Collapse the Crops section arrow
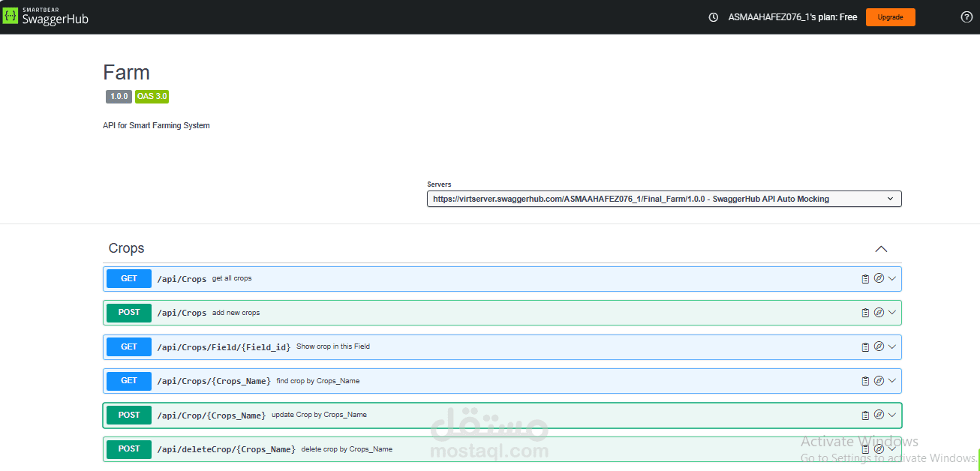980x471 pixels. pyautogui.click(x=882, y=249)
